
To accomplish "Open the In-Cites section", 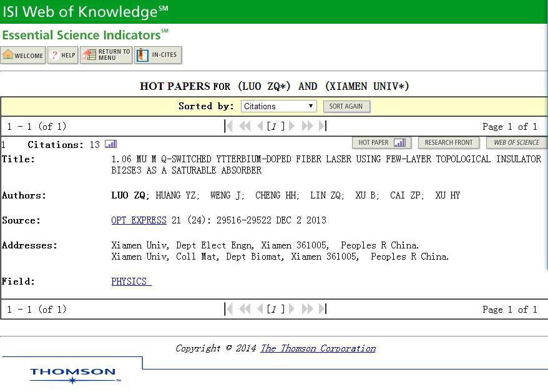I will point(158,56).
